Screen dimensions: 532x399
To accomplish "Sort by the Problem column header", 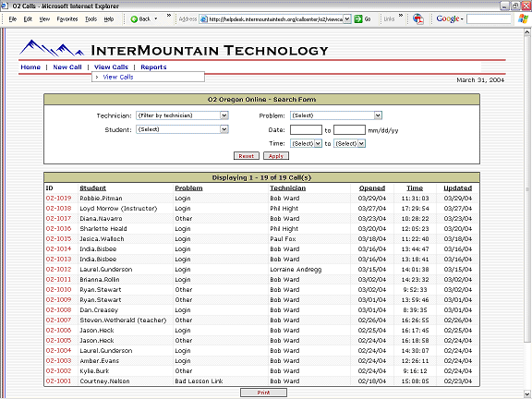I will point(188,188).
